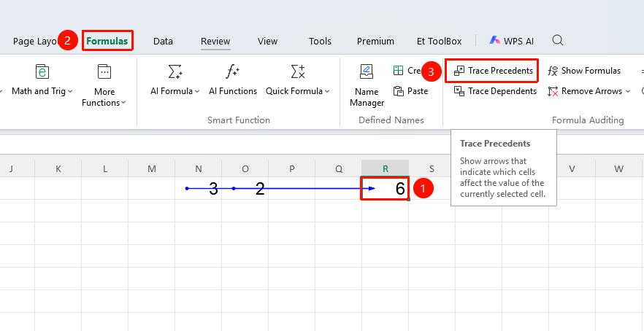The height and width of the screenshot is (331, 644).
Task: Open the Formulas ribbon tab
Action: point(107,41)
